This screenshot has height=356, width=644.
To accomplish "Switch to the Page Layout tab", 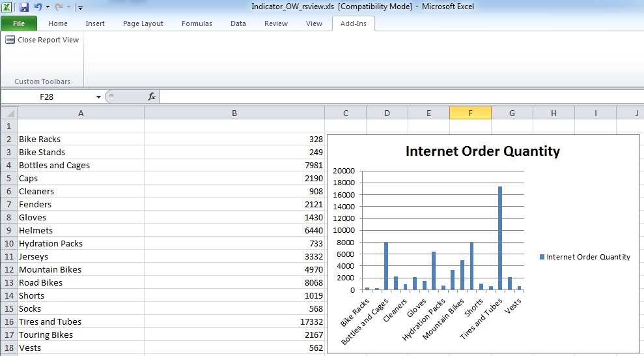I will tap(143, 23).
